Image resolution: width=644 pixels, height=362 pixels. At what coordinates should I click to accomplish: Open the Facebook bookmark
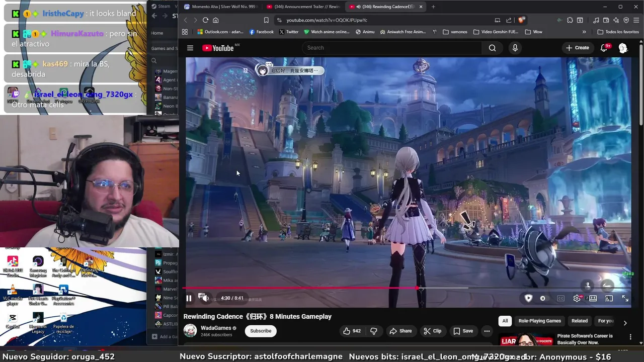click(x=262, y=32)
